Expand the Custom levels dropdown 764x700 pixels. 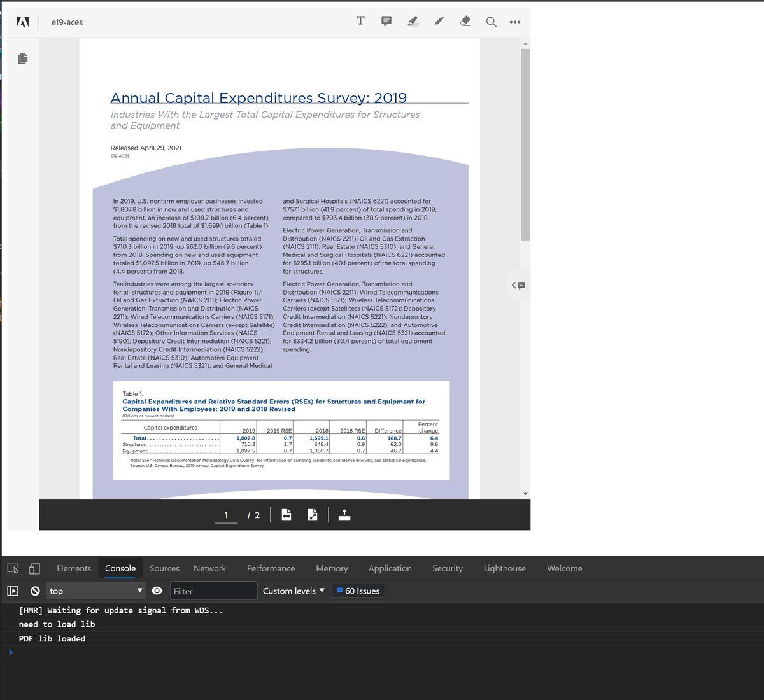294,591
